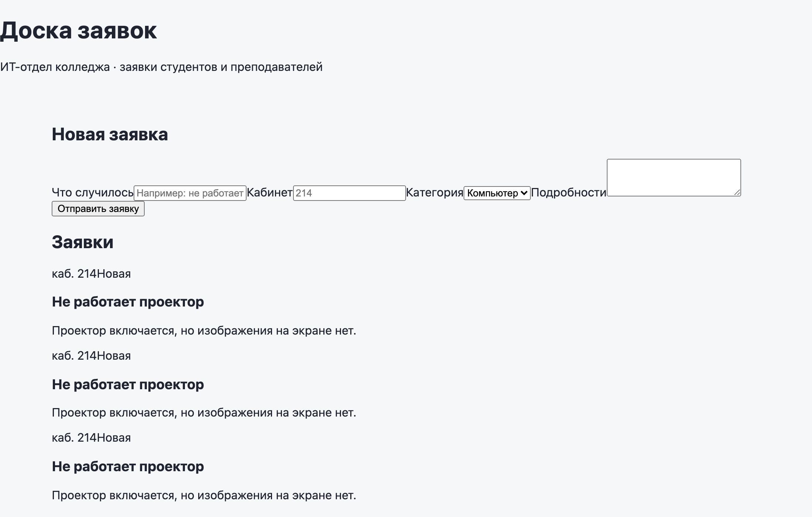The width and height of the screenshot is (812, 517).
Task: Click the Кабинет field label
Action: click(x=269, y=192)
